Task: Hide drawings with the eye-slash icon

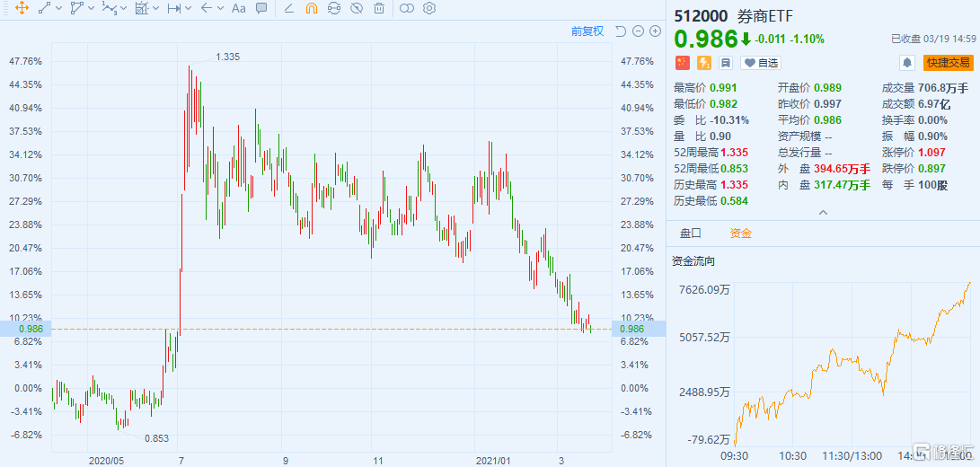Action: click(x=357, y=9)
